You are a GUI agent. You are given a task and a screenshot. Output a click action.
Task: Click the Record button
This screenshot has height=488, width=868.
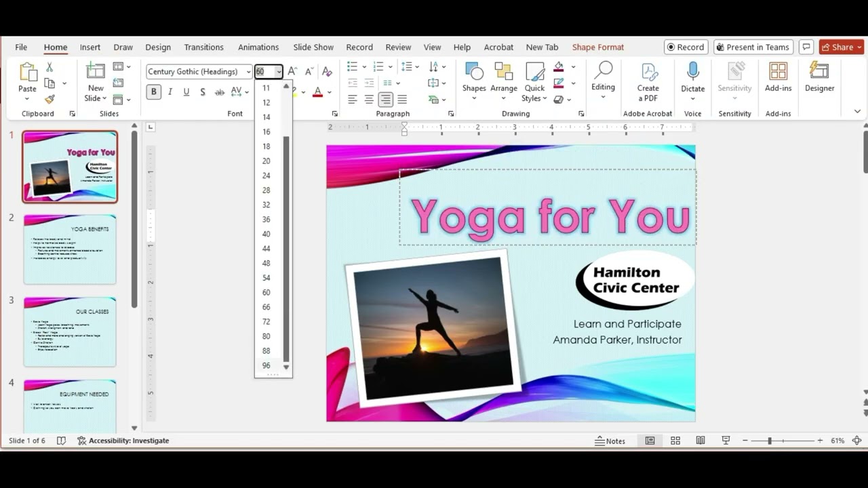686,47
